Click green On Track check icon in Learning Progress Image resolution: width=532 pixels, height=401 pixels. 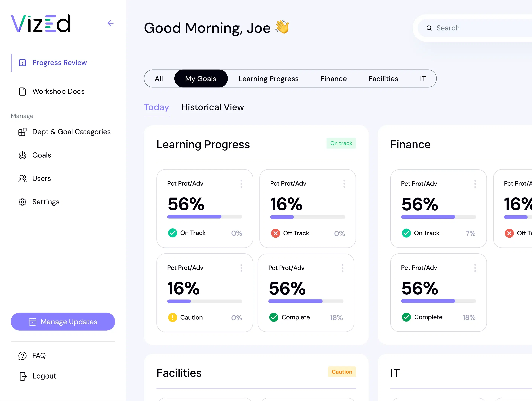pyautogui.click(x=172, y=233)
